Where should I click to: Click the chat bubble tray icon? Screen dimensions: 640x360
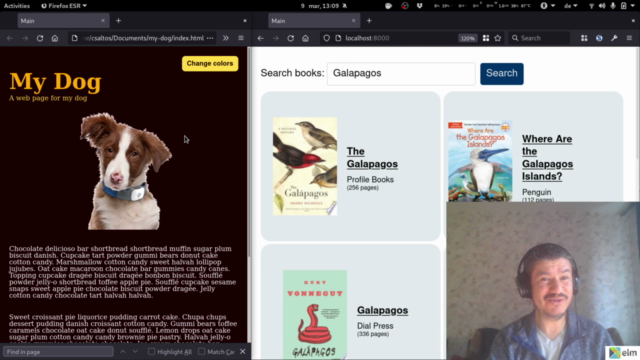389,6
